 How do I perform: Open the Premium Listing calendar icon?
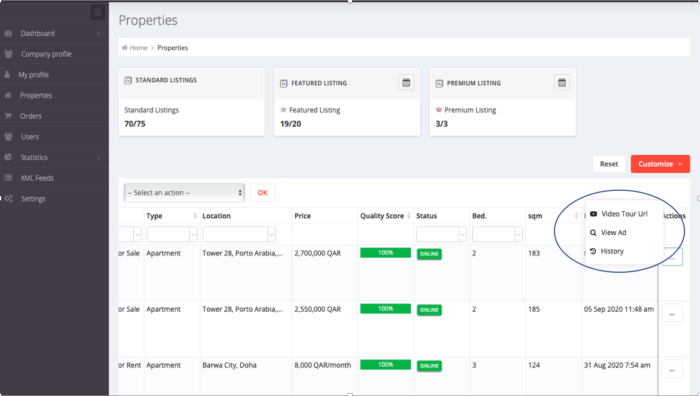coord(562,83)
